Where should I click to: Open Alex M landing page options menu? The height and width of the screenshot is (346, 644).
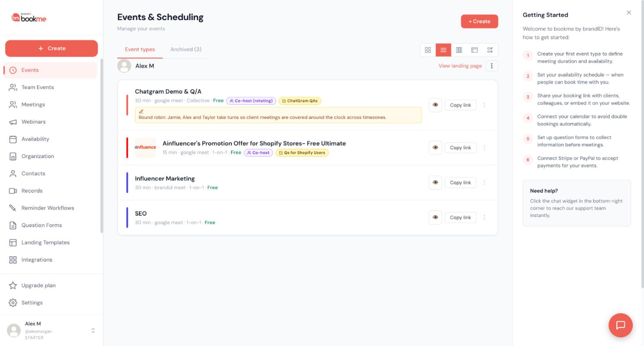[x=491, y=66]
